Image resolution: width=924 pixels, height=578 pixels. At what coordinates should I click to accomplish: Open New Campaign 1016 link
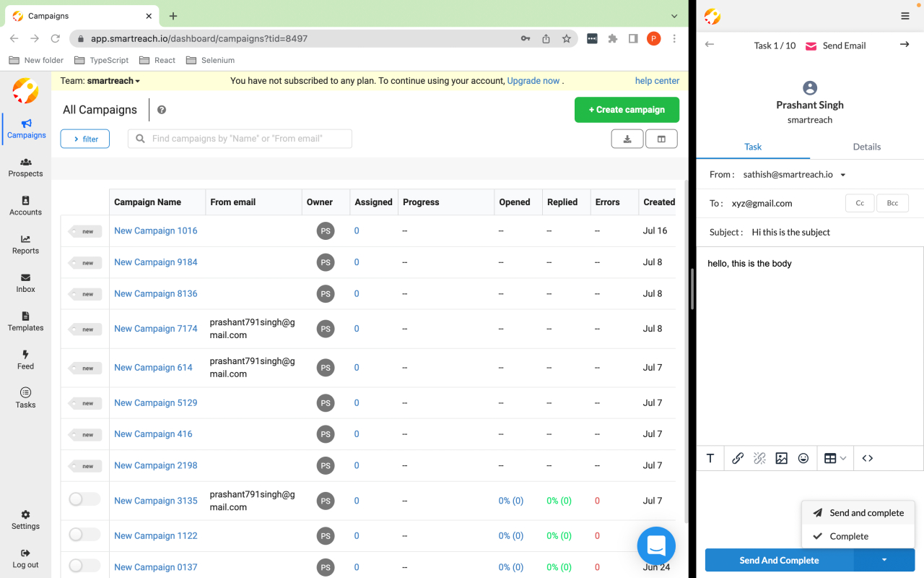coord(156,230)
